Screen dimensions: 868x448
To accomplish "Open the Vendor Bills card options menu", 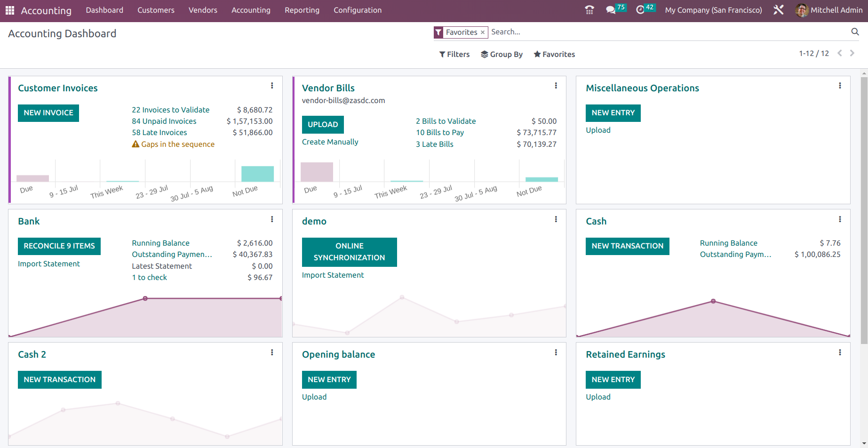I will (556, 86).
